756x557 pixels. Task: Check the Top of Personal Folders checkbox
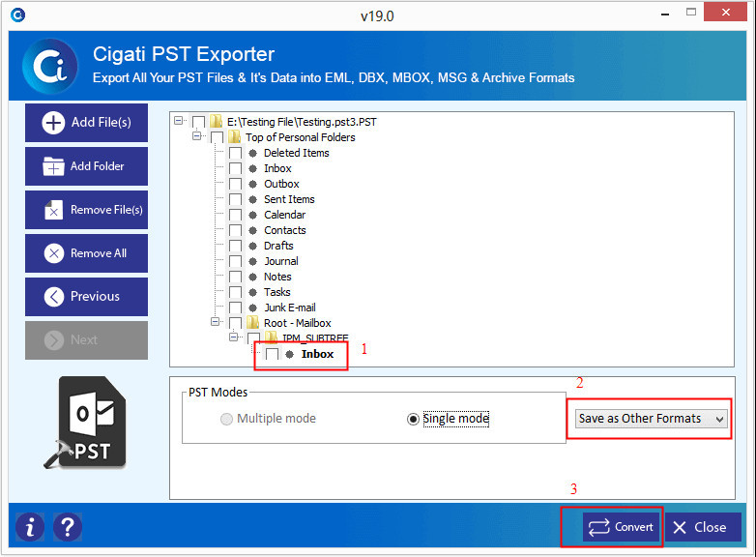(x=217, y=137)
